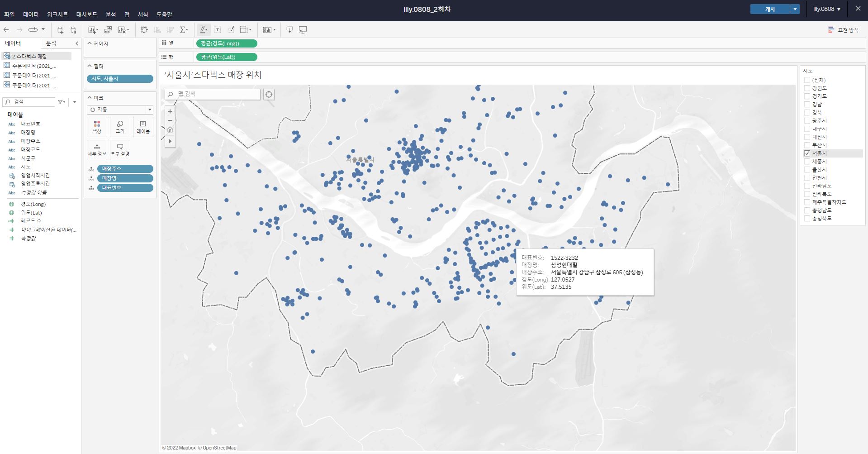Image resolution: width=868 pixels, height=454 pixels.
Task: Switch to the 분석 pane tab
Action: (51, 43)
